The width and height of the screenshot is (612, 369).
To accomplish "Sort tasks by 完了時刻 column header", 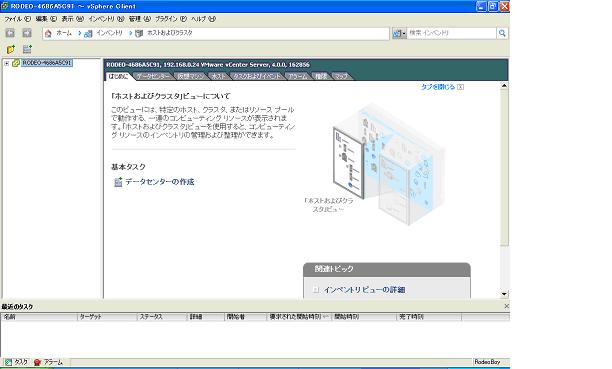I will click(x=429, y=317).
